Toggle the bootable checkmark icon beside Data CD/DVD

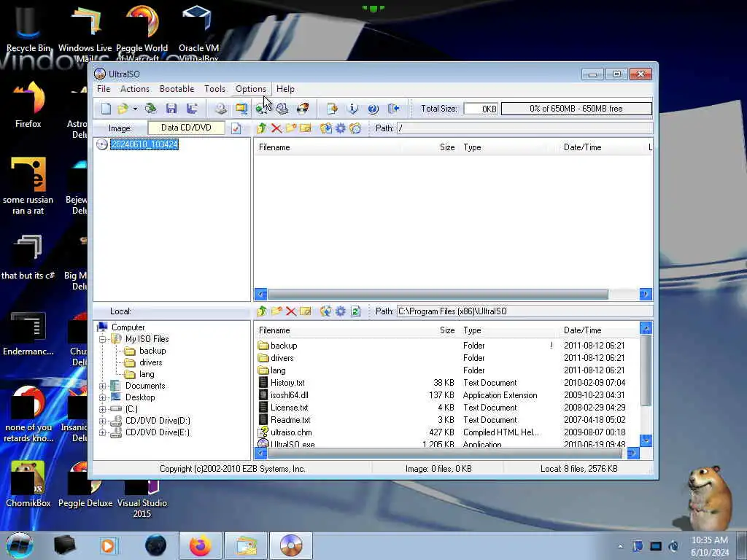(x=236, y=128)
